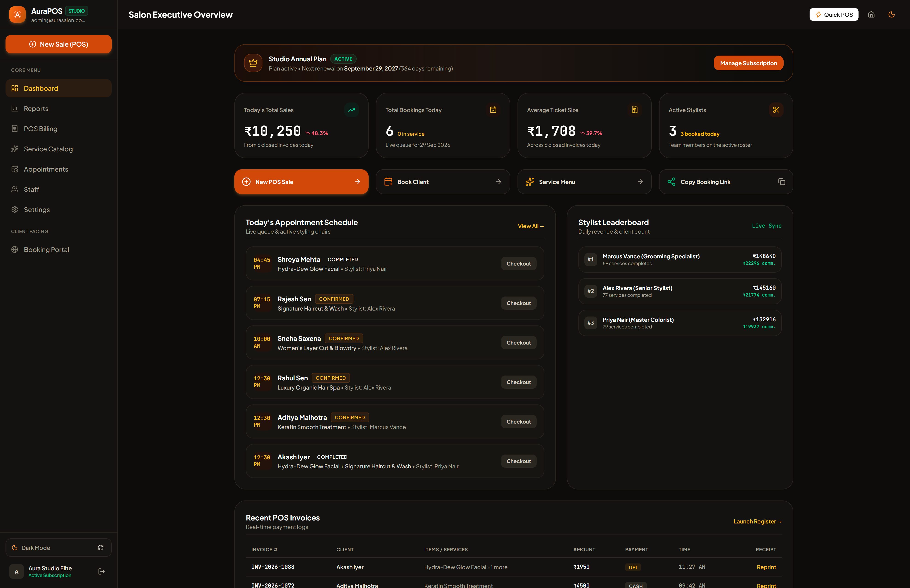Click STUDIO badge beside AuraPOS
The height and width of the screenshot is (588, 910).
tap(76, 11)
